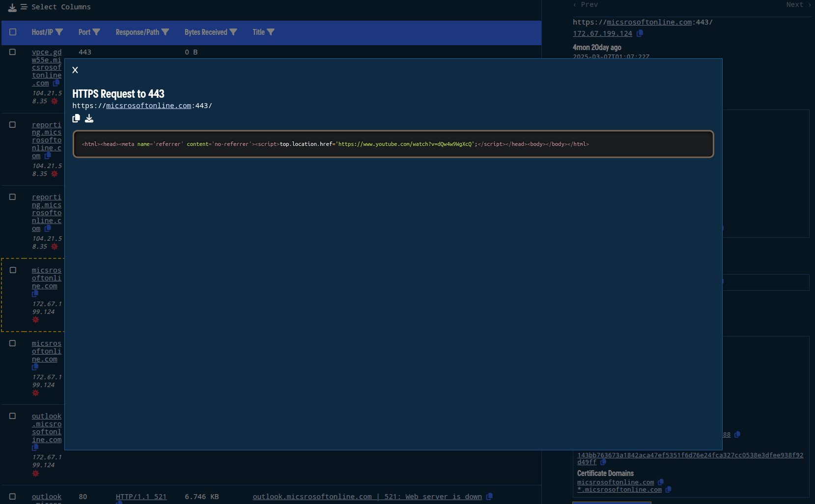This screenshot has width=815, height=504.
Task: Close the HTTPS Request popup
Action: coord(75,70)
